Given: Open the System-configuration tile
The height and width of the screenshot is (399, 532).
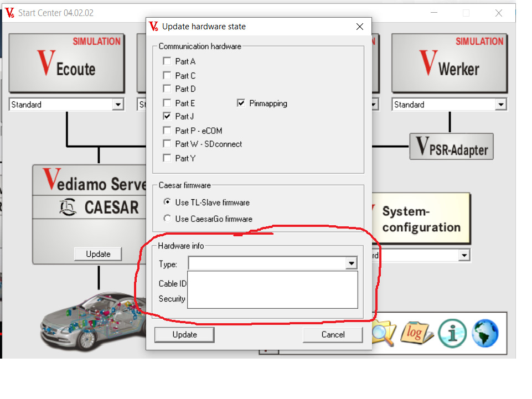Looking at the screenshot, I should [421, 219].
